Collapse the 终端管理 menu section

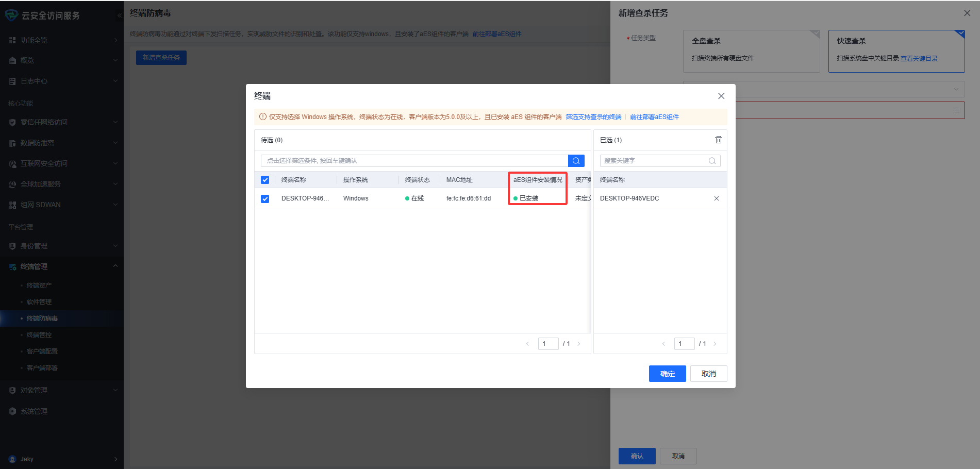(x=115, y=266)
